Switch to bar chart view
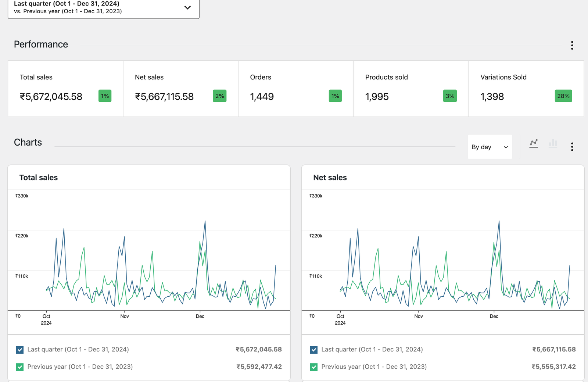The image size is (588, 382). click(x=553, y=143)
